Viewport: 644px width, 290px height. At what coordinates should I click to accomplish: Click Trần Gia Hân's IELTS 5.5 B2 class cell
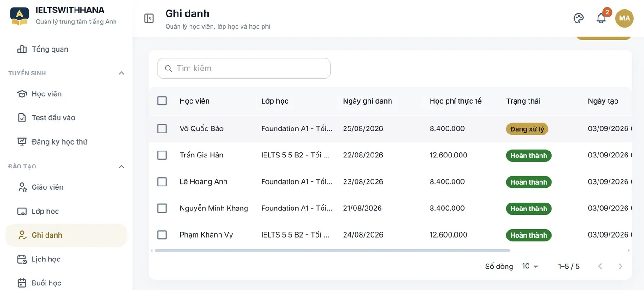[296, 155]
